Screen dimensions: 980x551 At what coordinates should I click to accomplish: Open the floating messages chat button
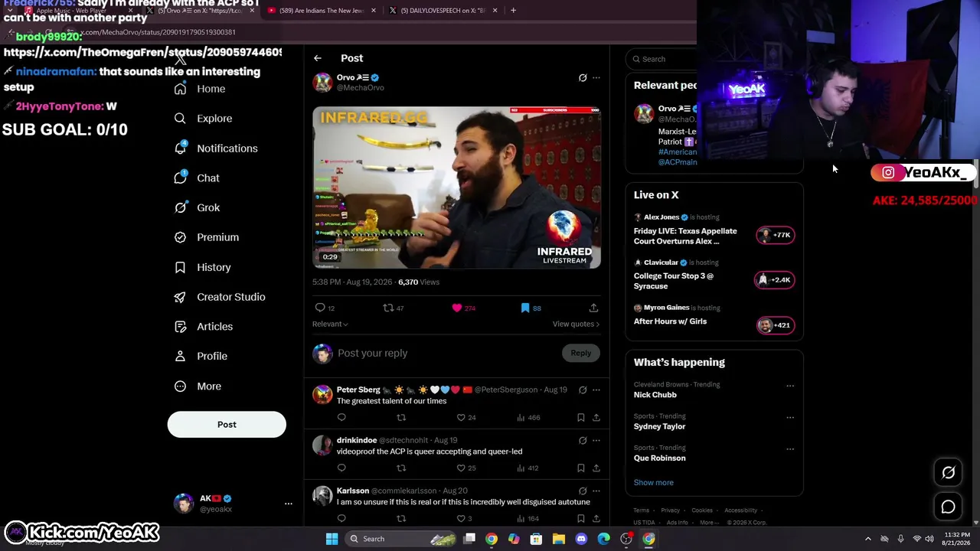tap(949, 507)
